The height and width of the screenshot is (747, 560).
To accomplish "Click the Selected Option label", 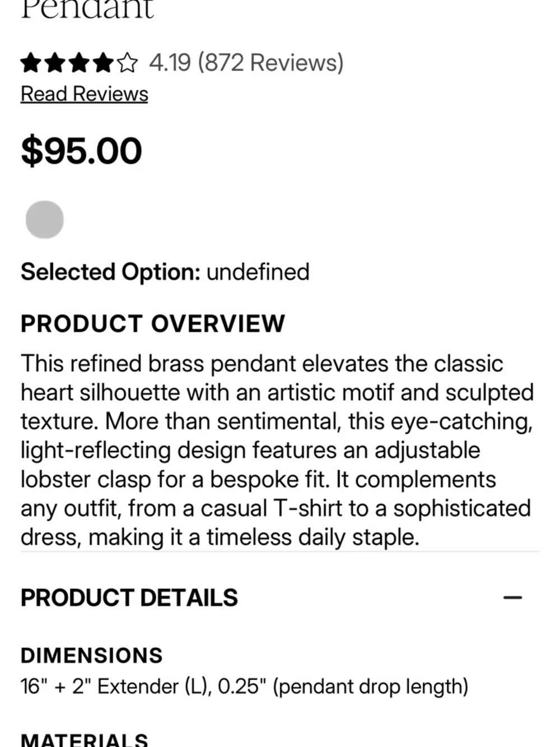I will [110, 272].
